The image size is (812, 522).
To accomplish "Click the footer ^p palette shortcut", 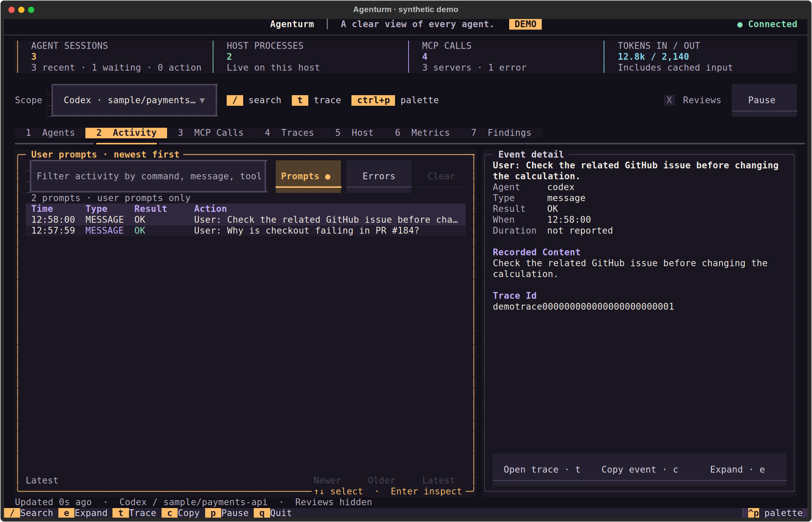I will click(x=775, y=513).
